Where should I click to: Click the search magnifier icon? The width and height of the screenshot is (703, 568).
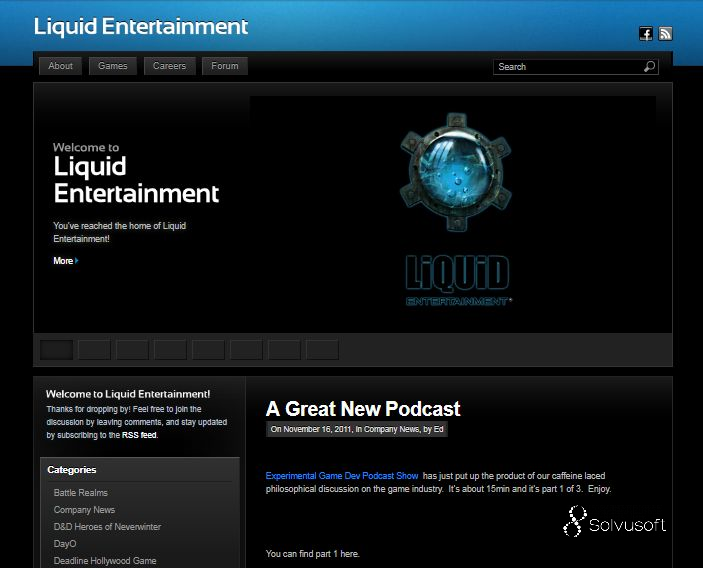649,66
